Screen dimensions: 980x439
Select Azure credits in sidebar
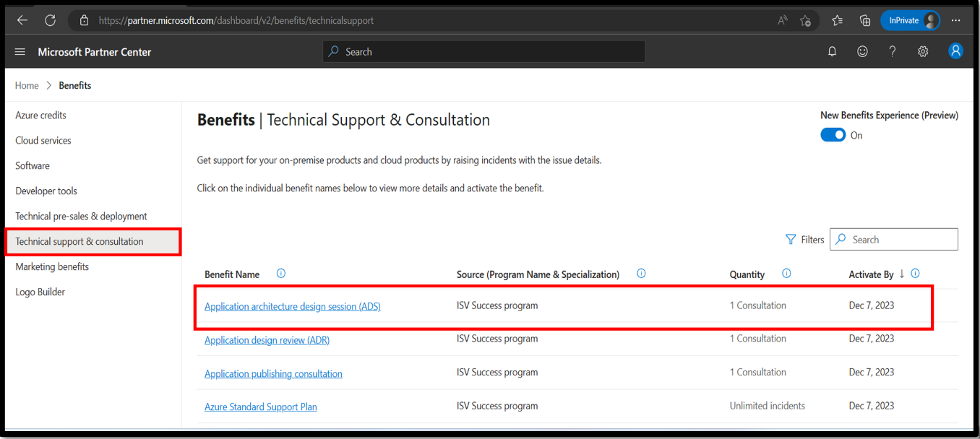click(x=40, y=115)
